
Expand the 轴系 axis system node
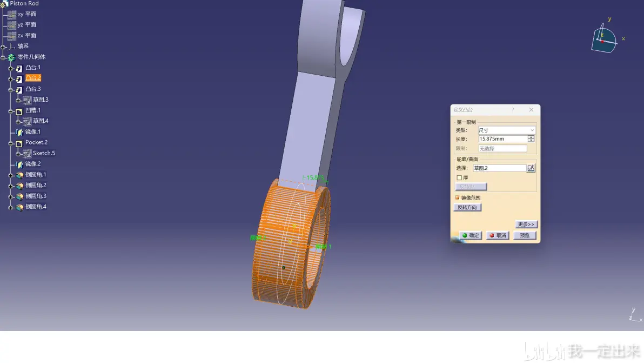[3, 47]
